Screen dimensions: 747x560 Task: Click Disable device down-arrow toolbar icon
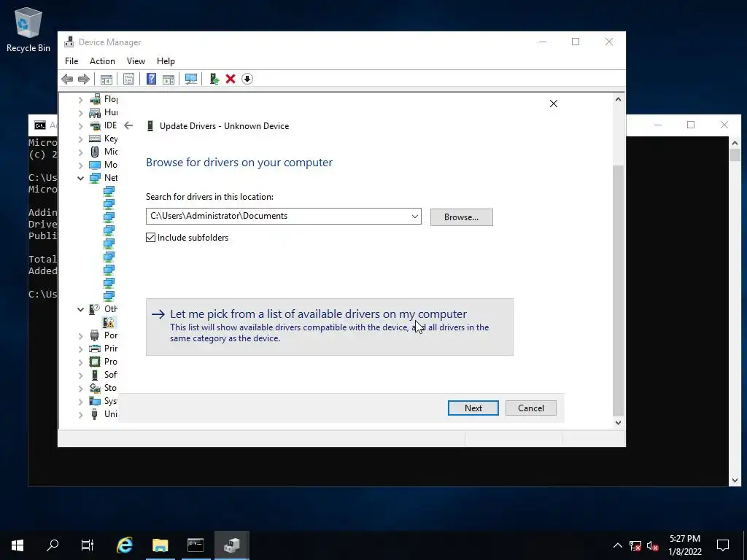pos(247,79)
